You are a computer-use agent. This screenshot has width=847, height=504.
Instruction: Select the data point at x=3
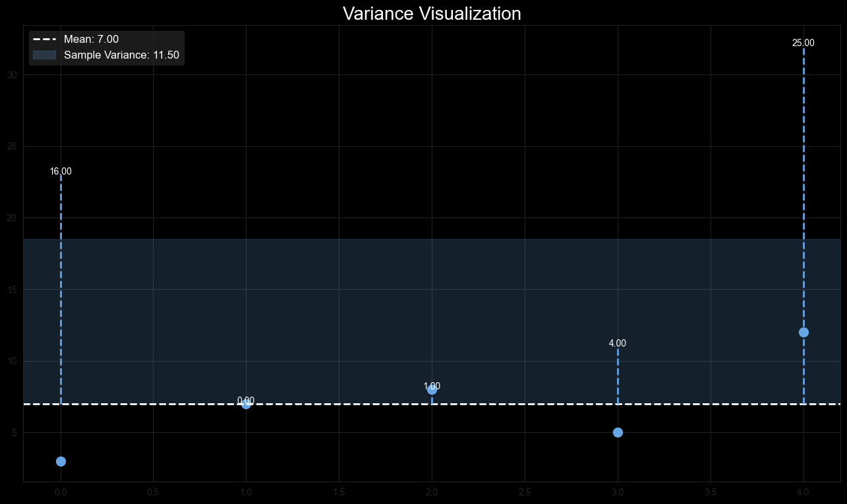(618, 432)
